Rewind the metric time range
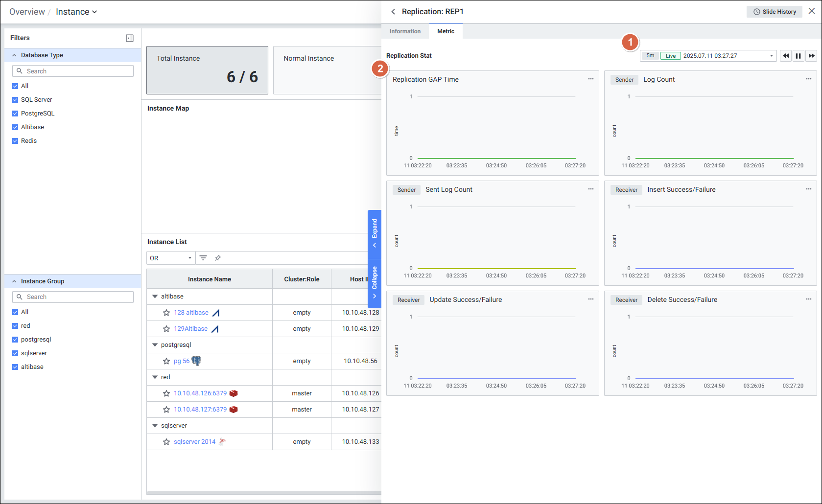The image size is (822, 504). 786,56
